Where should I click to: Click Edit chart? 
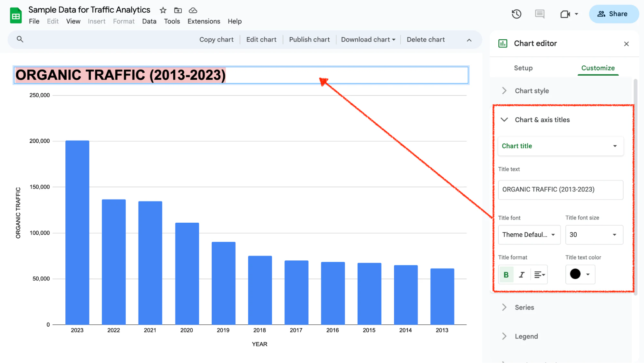coord(261,40)
